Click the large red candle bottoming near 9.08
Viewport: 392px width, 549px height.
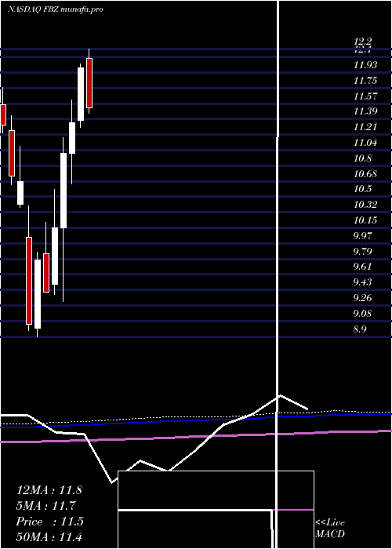tap(29, 281)
